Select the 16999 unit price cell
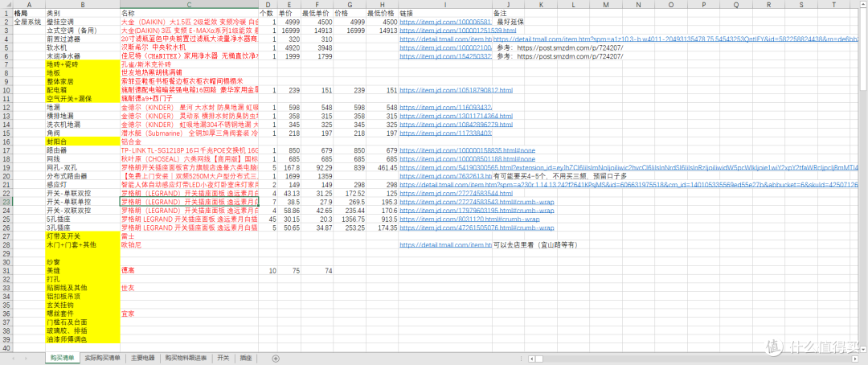 [289, 30]
